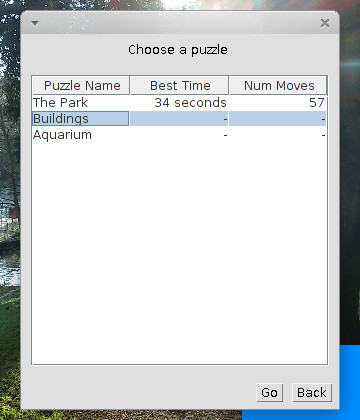The height and width of the screenshot is (420, 360).
Task: Open the window menu triangle in title bar
Action: (x=35, y=23)
